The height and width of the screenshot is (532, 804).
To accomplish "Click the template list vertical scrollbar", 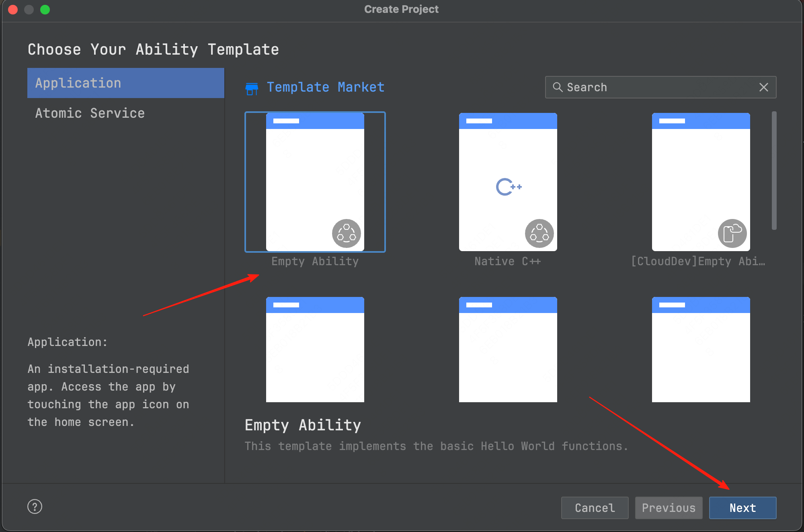I will (774, 171).
